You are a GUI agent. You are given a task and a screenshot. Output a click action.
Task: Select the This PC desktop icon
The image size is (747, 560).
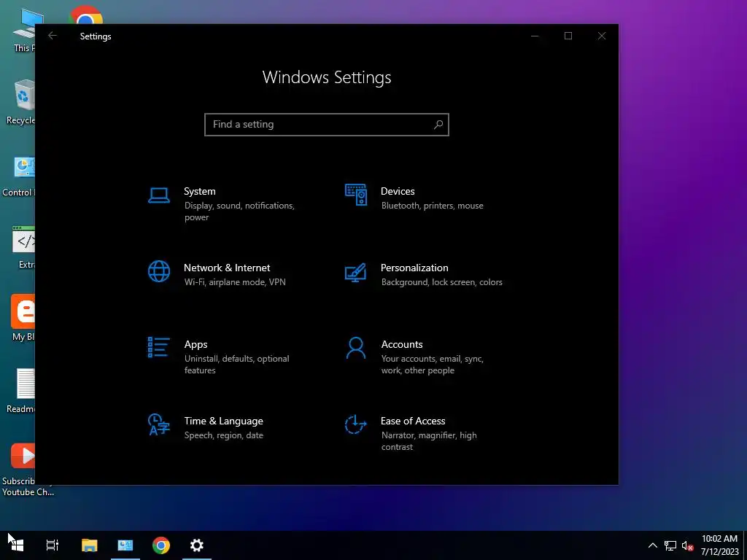tap(24, 30)
